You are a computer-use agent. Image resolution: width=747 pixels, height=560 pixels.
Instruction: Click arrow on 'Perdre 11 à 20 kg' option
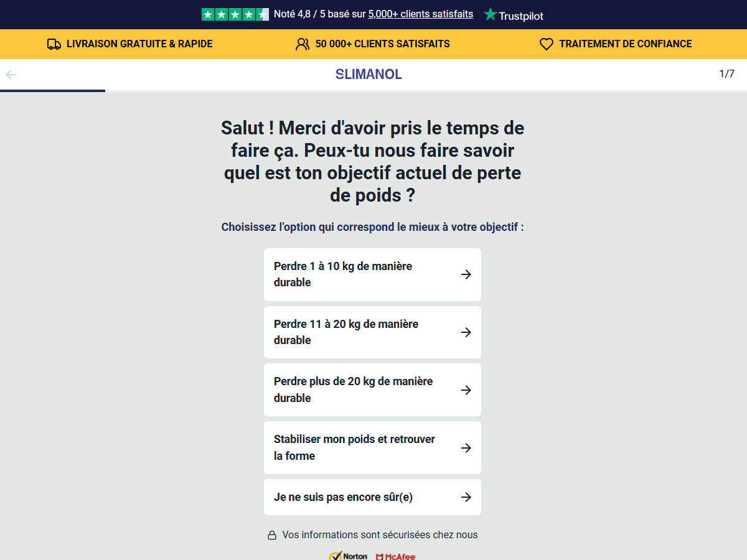click(466, 332)
